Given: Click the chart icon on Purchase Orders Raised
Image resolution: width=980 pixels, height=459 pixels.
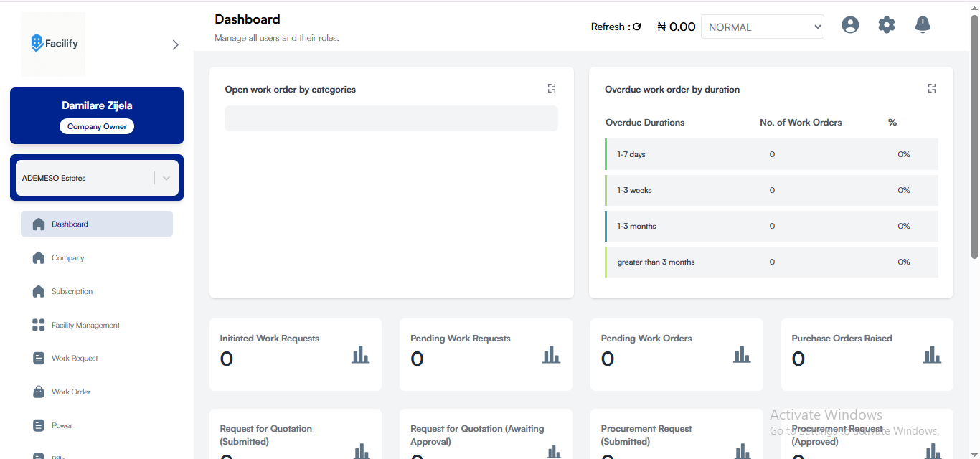Looking at the screenshot, I should 932,355.
